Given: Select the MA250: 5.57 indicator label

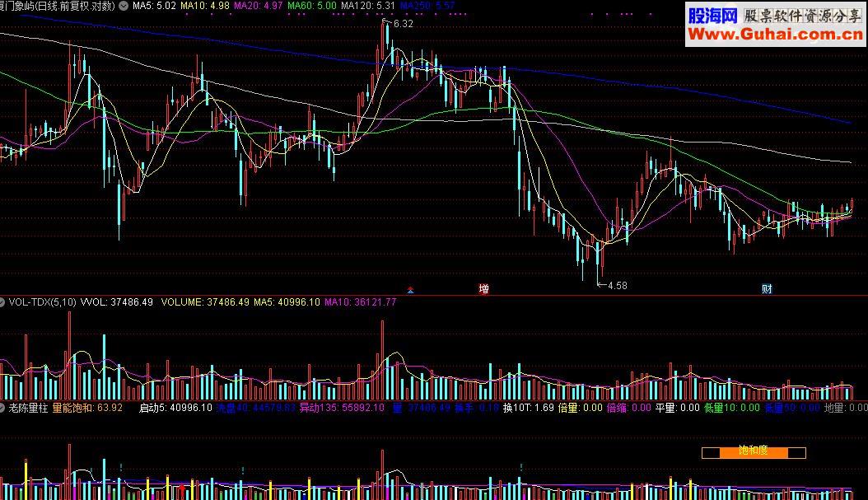Looking at the screenshot, I should pos(427,6).
